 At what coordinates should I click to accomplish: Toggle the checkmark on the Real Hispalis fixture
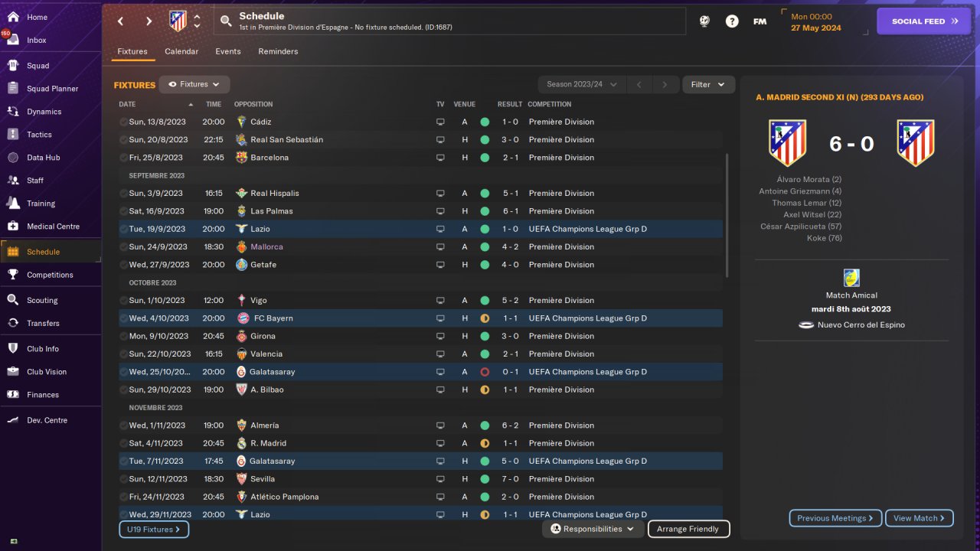pos(123,194)
